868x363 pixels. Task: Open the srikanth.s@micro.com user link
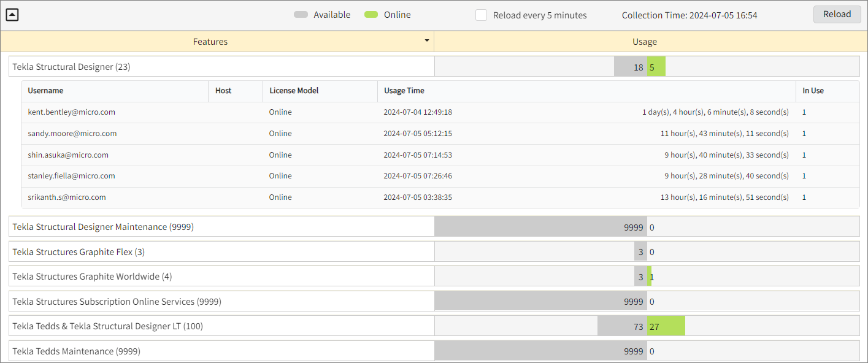(x=66, y=197)
